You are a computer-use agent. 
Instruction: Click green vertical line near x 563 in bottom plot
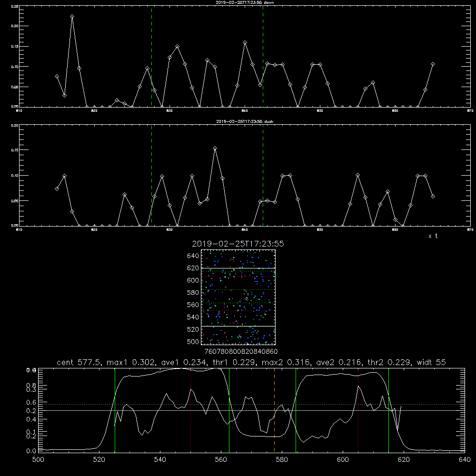(x=229, y=410)
